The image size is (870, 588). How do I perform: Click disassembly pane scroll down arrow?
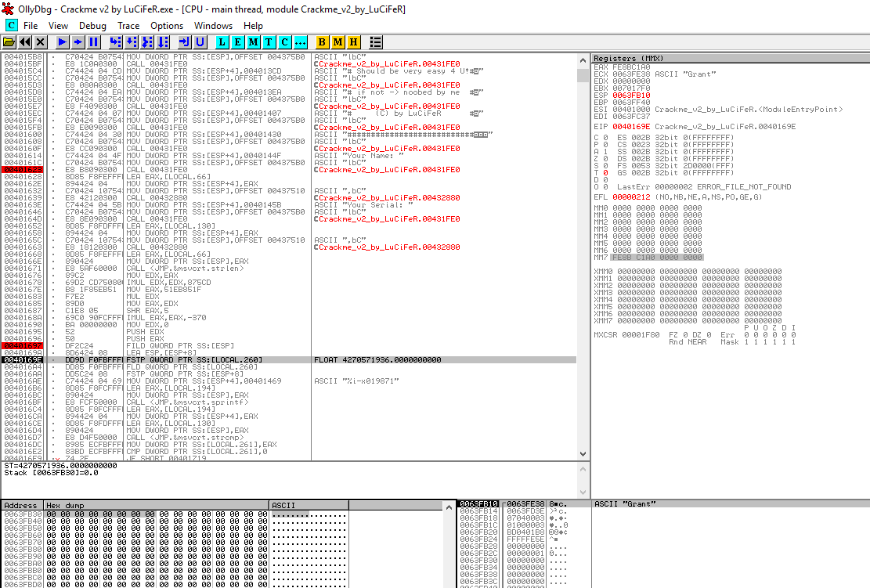tap(583, 454)
